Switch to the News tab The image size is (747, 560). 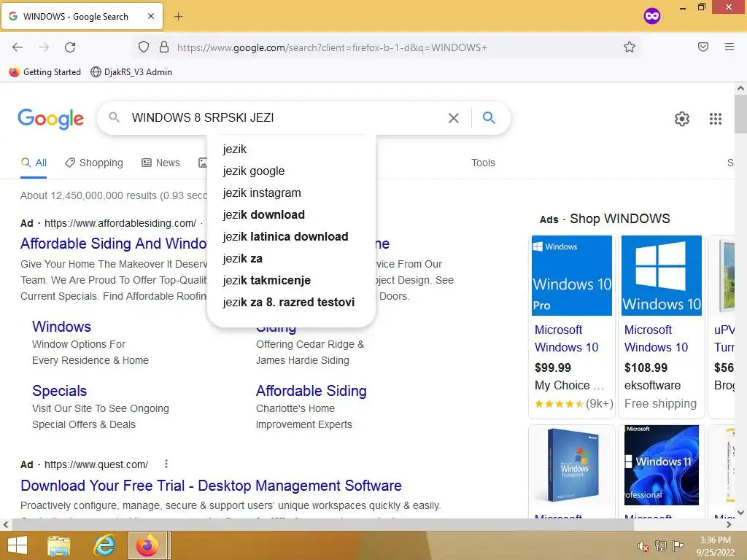coord(161,163)
